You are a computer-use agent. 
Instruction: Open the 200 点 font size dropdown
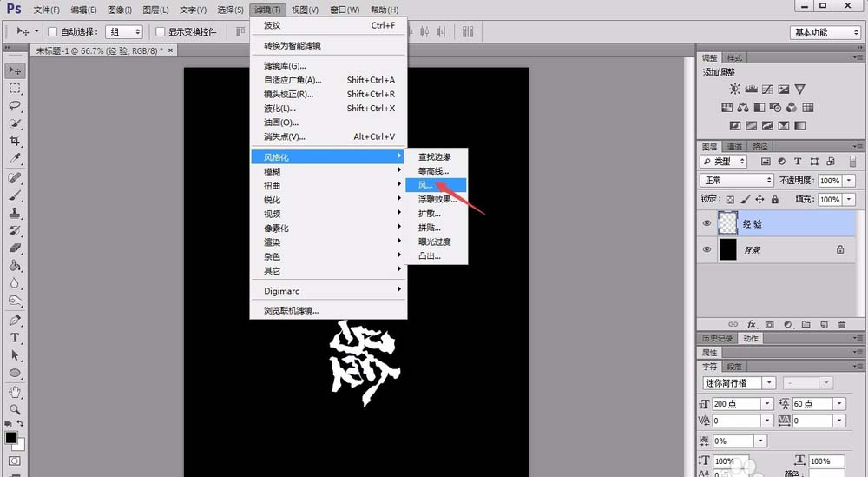pyautogui.click(x=766, y=404)
